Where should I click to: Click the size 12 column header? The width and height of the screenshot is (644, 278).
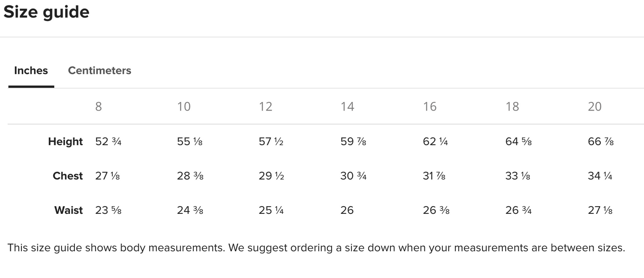[266, 106]
